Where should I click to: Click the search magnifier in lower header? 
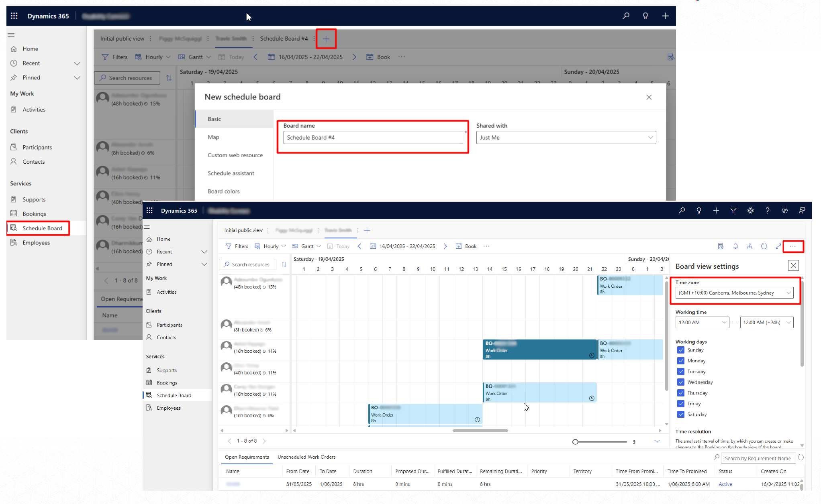click(682, 211)
